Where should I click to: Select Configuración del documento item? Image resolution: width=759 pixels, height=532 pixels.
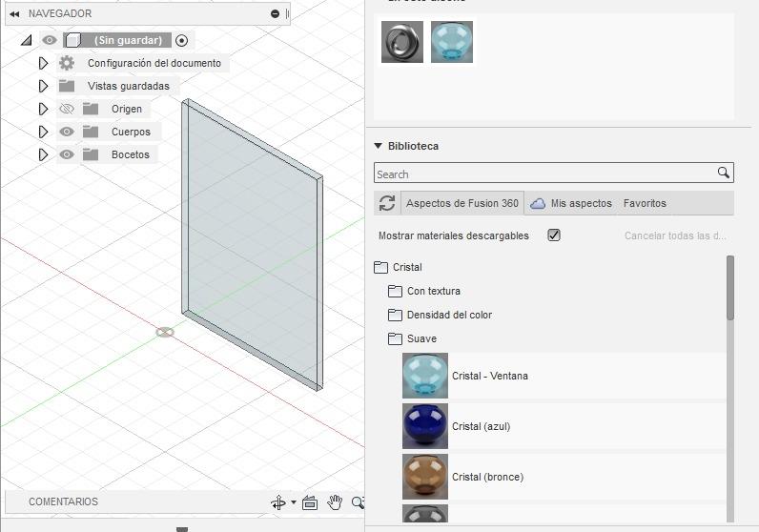(x=154, y=63)
